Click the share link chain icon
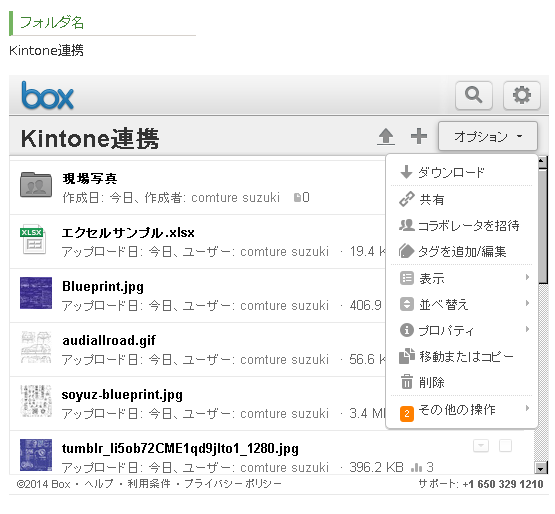 click(406, 199)
